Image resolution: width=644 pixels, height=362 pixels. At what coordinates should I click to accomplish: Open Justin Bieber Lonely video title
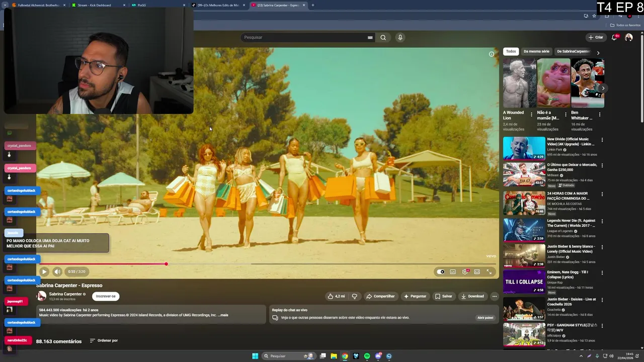pyautogui.click(x=572, y=249)
